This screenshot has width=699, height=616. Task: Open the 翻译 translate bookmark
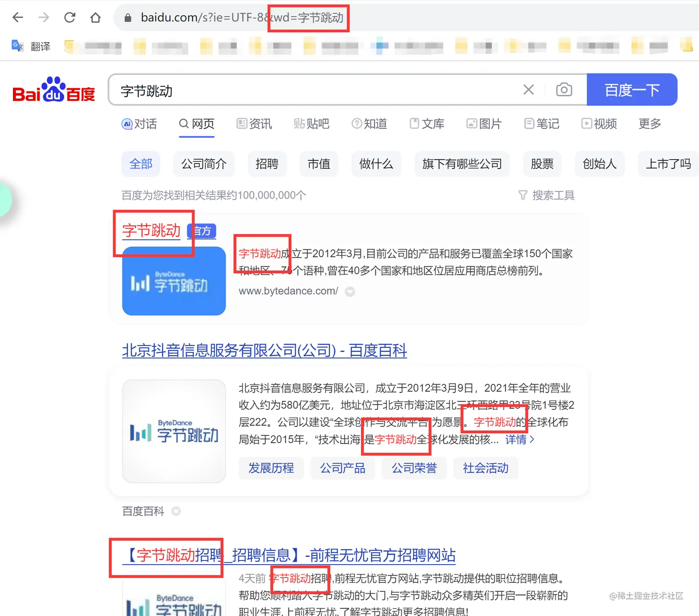coord(31,46)
